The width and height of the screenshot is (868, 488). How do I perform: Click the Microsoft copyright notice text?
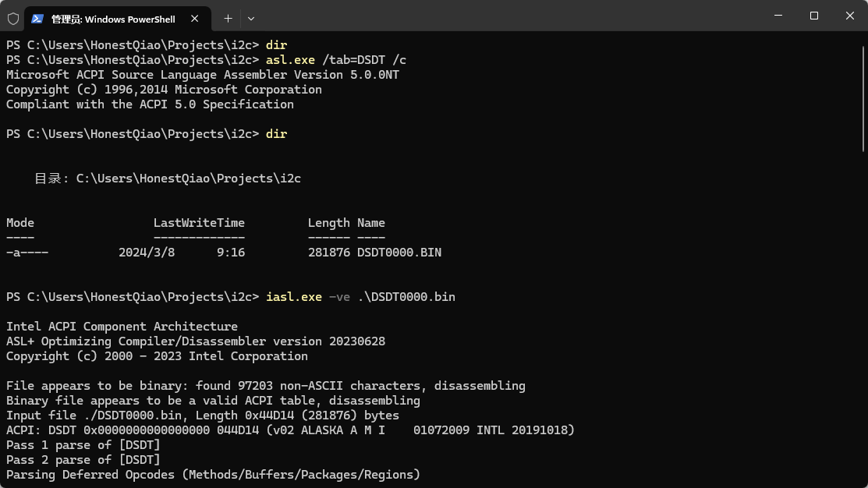point(164,89)
